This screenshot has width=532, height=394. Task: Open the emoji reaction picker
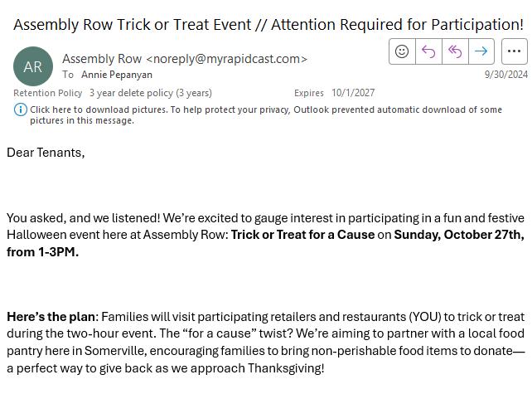(402, 51)
